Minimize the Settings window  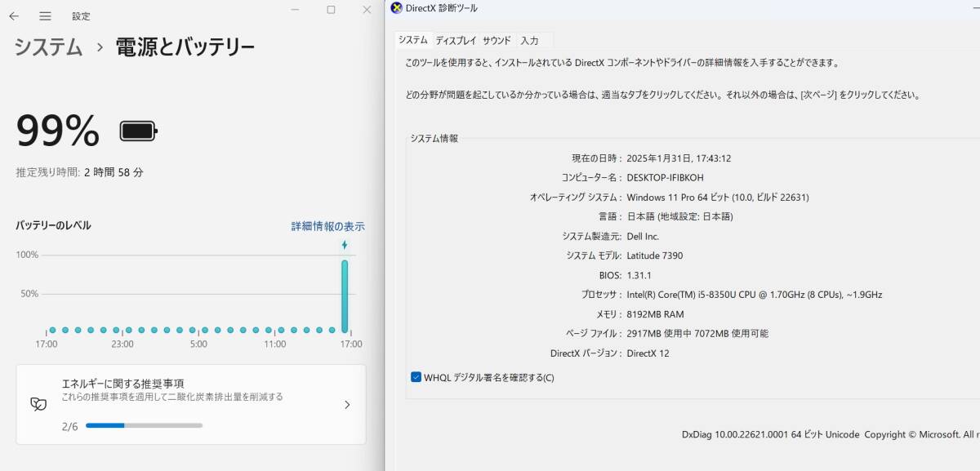click(x=295, y=10)
